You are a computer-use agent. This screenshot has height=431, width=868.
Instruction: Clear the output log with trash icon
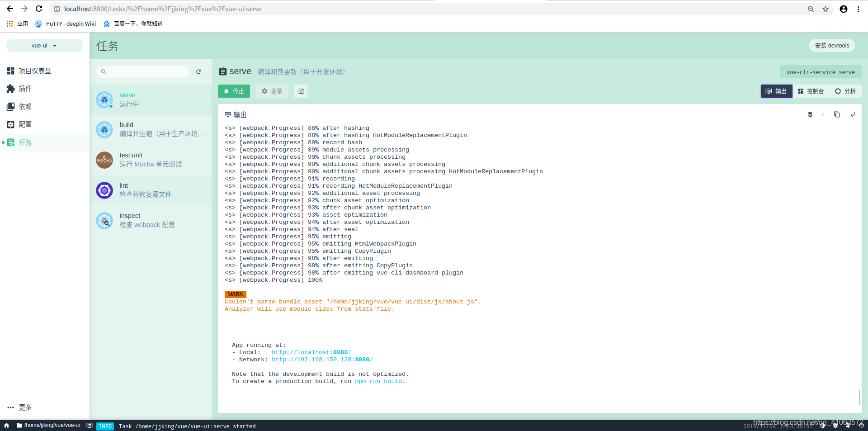click(810, 115)
